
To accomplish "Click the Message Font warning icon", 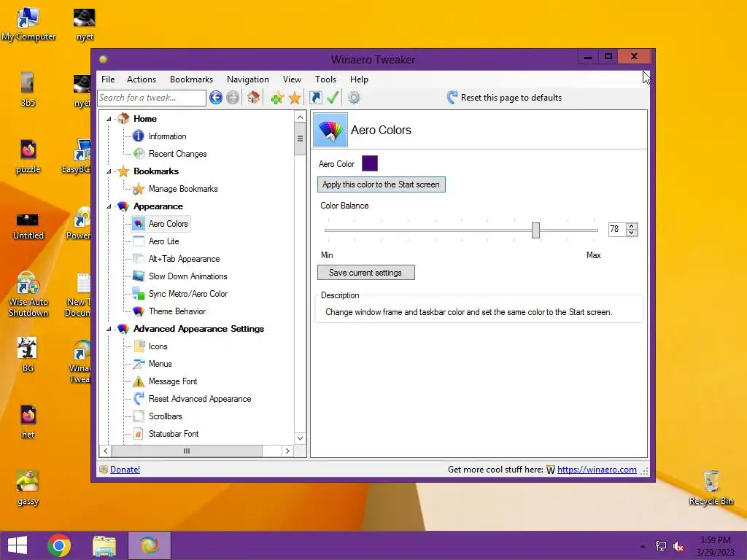I will [139, 381].
